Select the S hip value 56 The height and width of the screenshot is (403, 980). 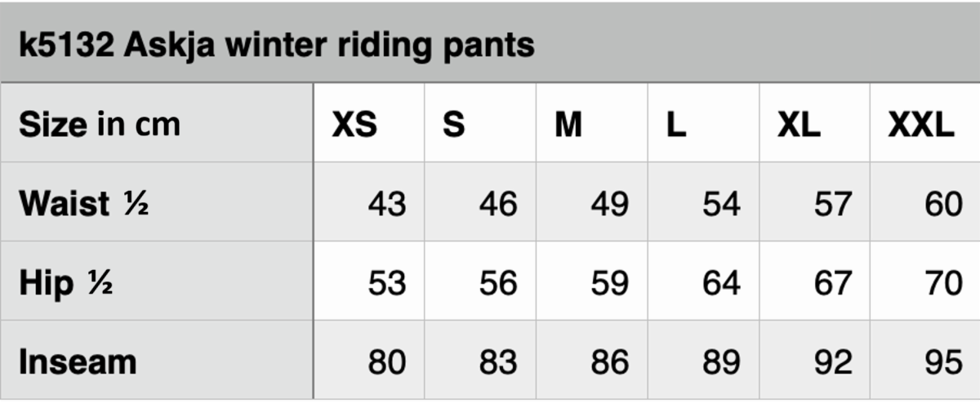coord(498,283)
